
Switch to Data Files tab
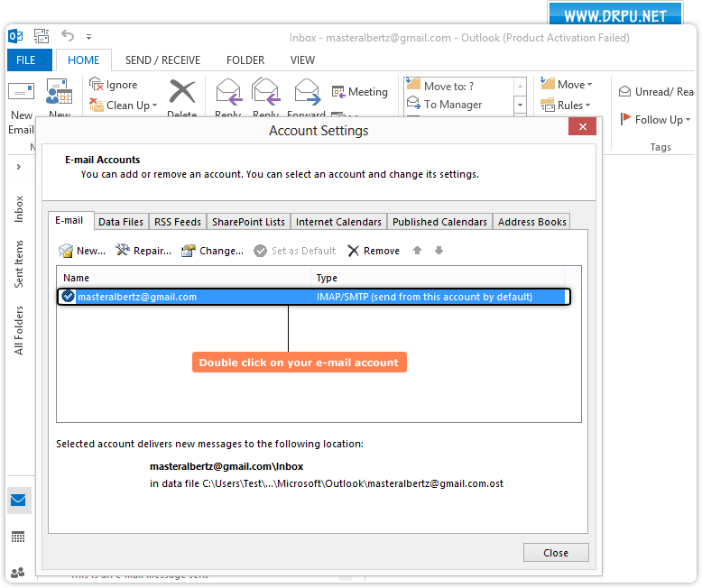121,222
